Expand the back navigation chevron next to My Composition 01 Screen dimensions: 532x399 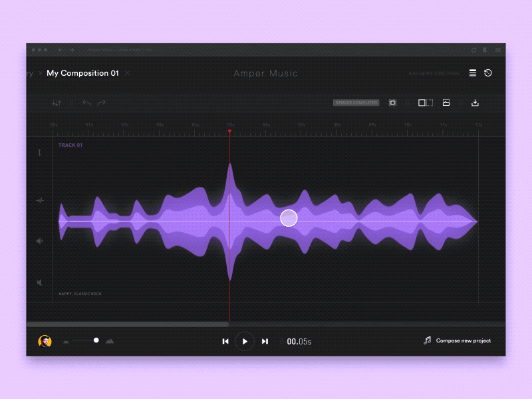[x=41, y=73]
